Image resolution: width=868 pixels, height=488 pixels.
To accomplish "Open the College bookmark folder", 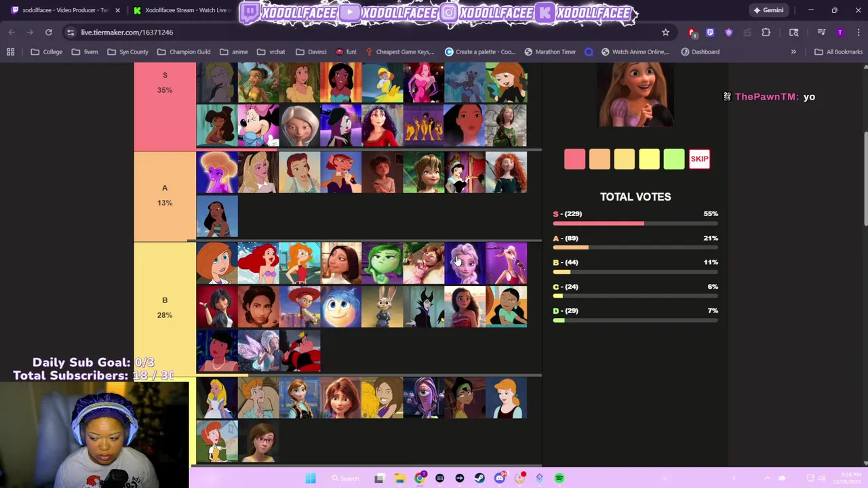I will (46, 52).
